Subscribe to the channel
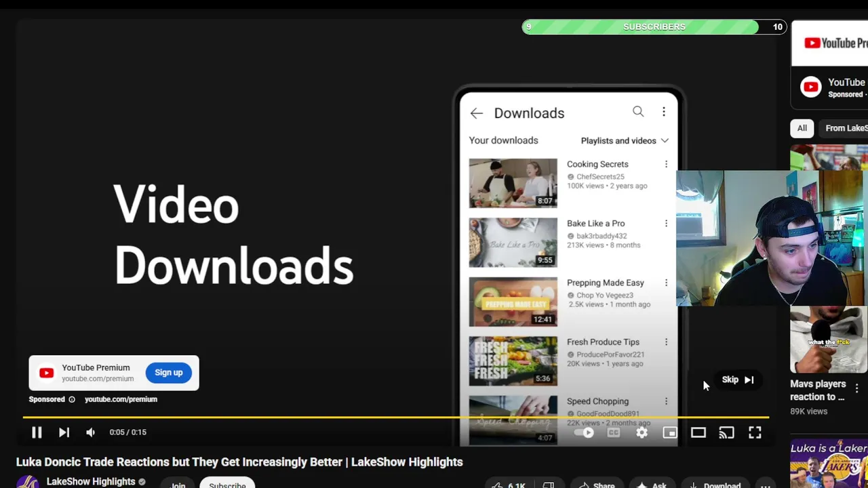Image resolution: width=868 pixels, height=488 pixels. (227, 484)
